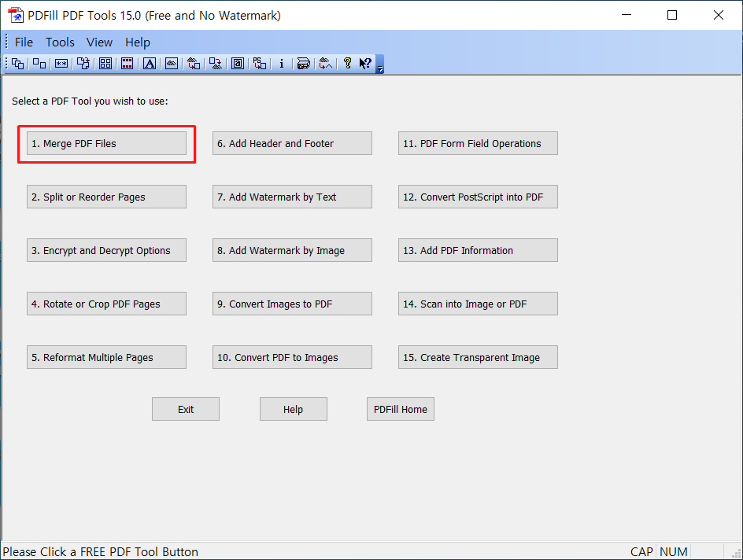Click the '1. Merge PDF Files' button
743x560 pixels.
pyautogui.click(x=106, y=143)
